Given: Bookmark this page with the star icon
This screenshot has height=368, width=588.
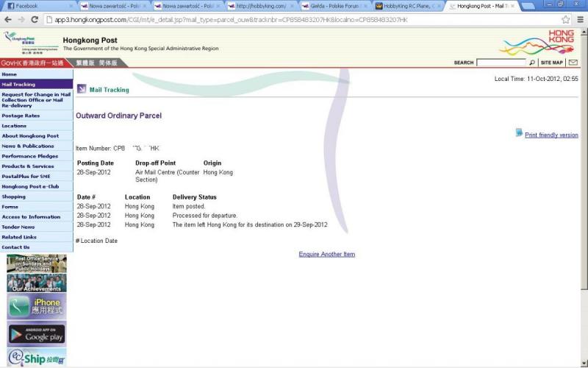Looking at the screenshot, I should [565, 19].
